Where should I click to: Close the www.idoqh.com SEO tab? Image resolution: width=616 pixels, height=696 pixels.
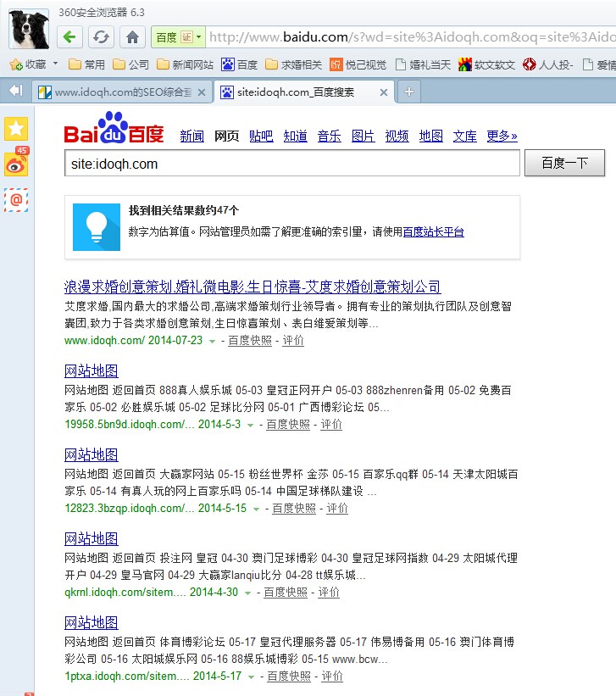click(202, 92)
